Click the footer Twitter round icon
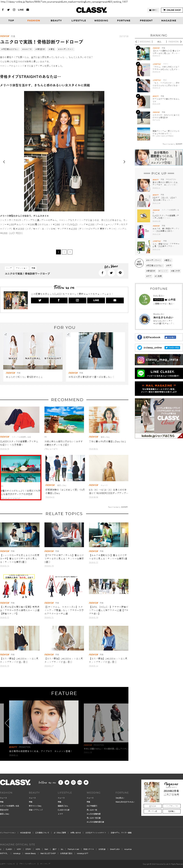Viewport: 183px width, 868px height. click(x=67, y=782)
